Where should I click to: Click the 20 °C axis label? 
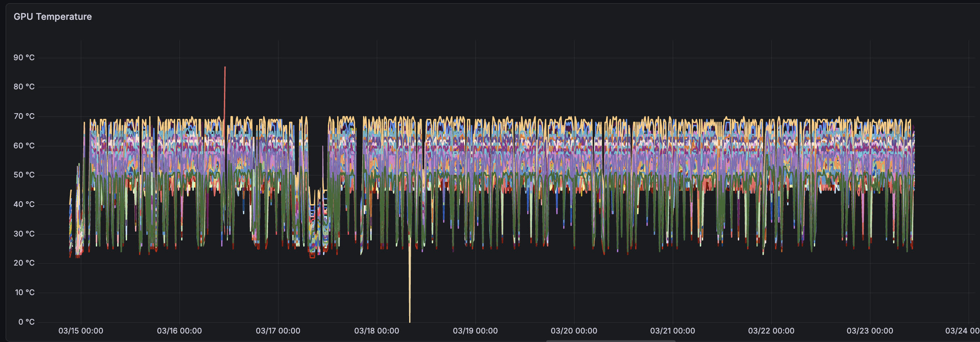point(24,263)
